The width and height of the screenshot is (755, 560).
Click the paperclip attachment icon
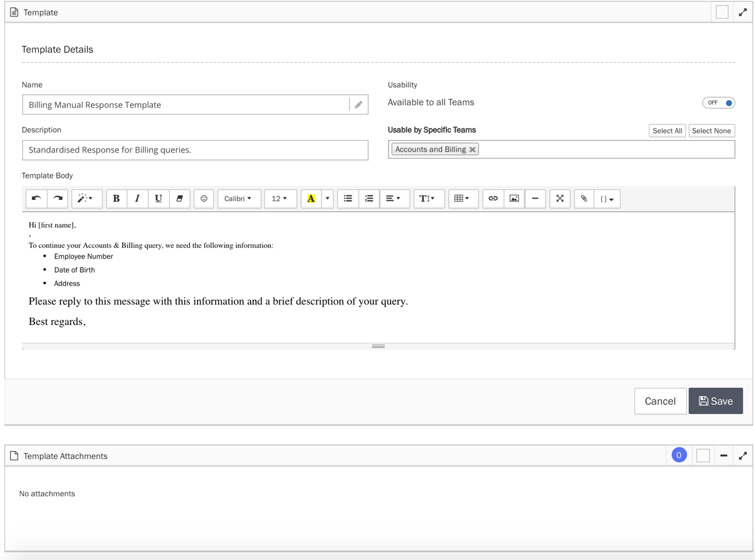click(x=584, y=199)
